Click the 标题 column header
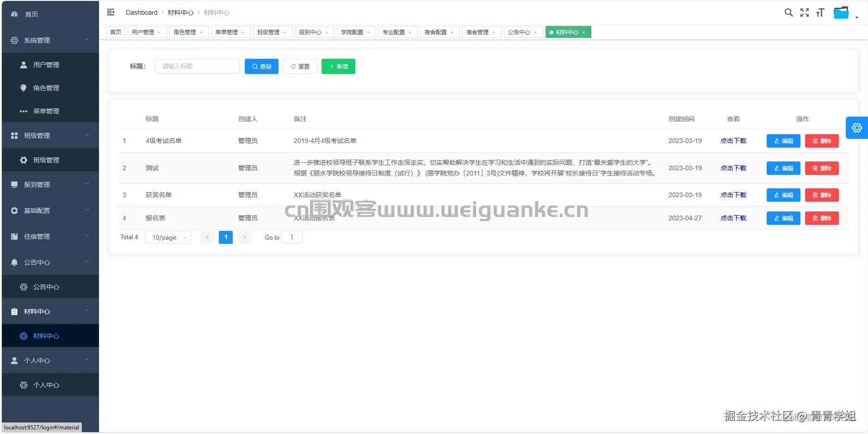868x434 pixels. [x=152, y=119]
